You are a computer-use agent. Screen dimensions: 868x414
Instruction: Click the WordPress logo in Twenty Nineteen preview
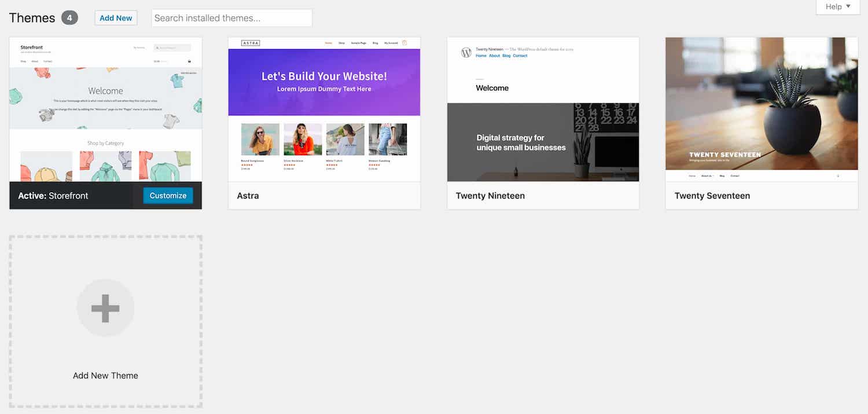coord(466,52)
